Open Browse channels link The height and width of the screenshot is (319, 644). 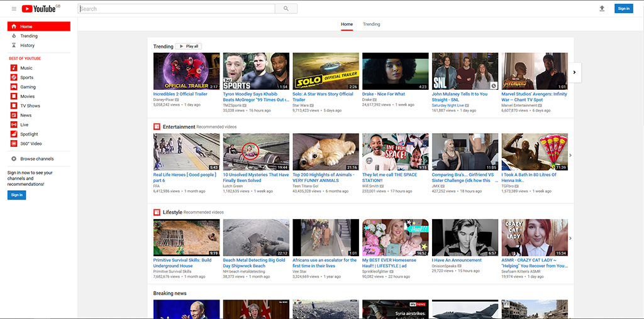pos(38,159)
